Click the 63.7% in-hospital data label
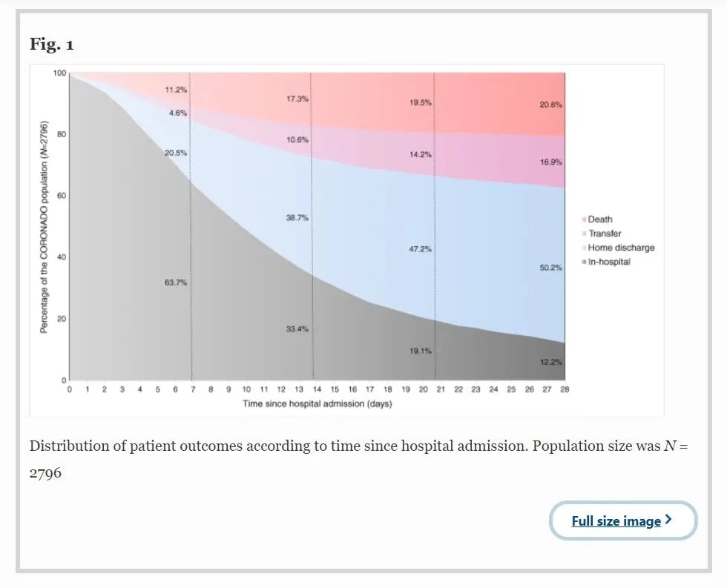 point(176,283)
